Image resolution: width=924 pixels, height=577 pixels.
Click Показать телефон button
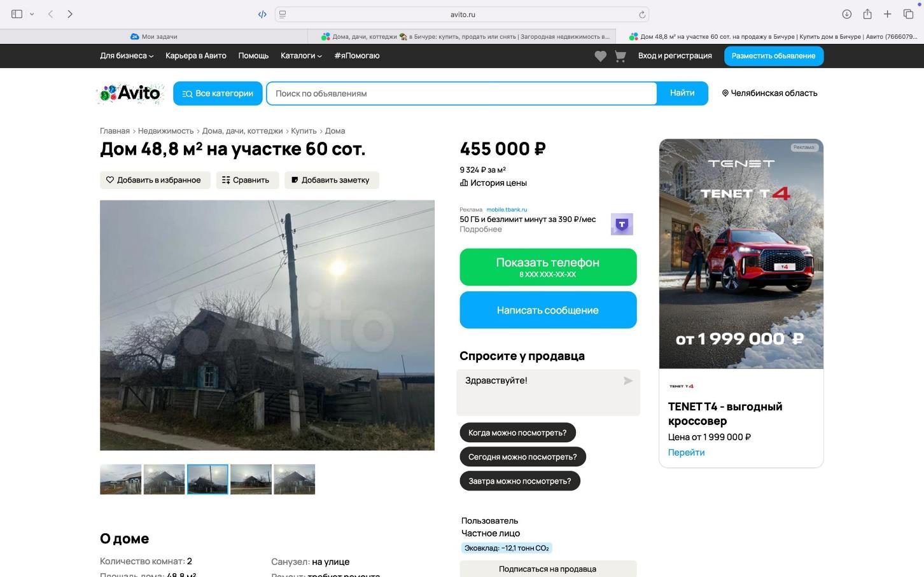548,267
